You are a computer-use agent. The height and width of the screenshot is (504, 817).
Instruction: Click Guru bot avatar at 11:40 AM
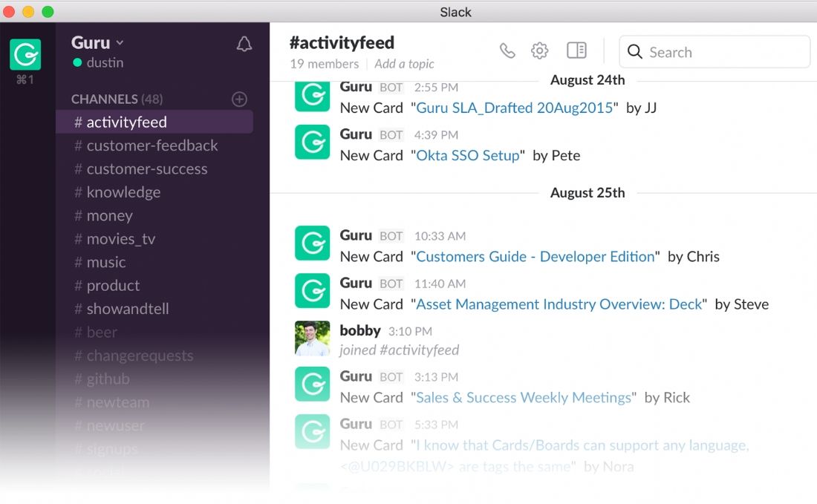(x=312, y=290)
